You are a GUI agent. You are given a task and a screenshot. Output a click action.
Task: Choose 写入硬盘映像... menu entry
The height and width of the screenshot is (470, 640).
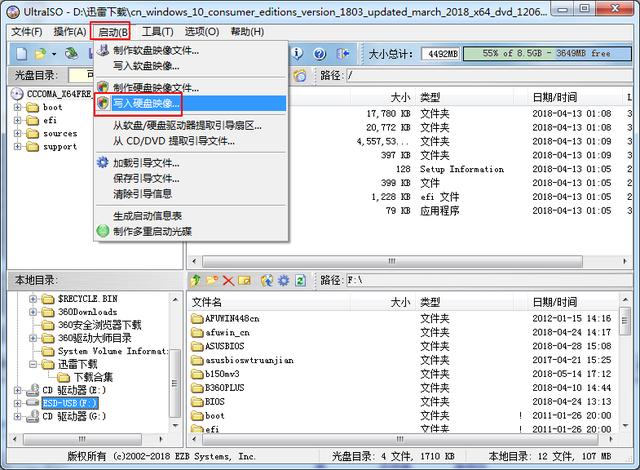tap(191, 103)
